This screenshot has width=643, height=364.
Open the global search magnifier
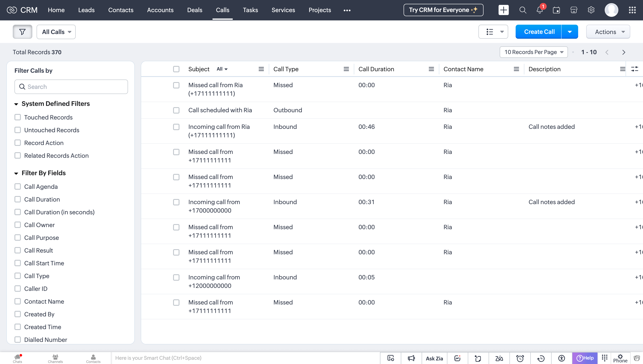(x=522, y=10)
